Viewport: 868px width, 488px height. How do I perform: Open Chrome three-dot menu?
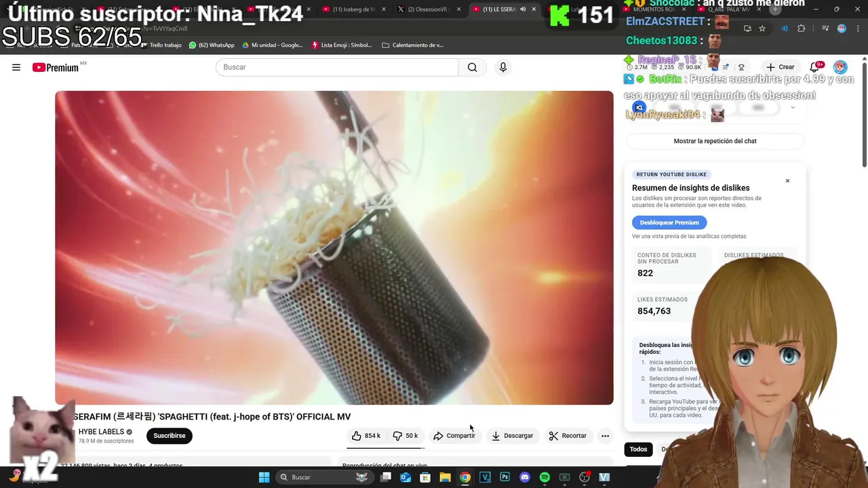pos(858,28)
